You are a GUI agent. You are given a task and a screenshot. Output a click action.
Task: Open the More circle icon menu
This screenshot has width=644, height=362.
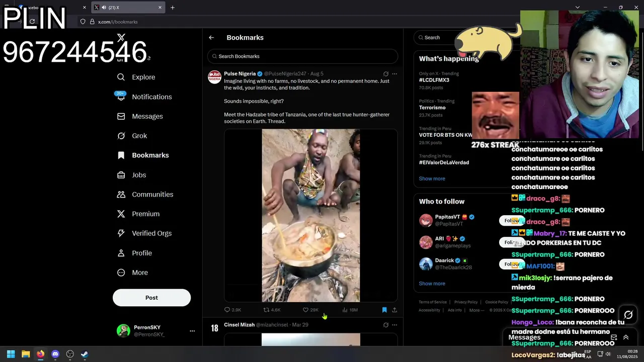[121, 273]
